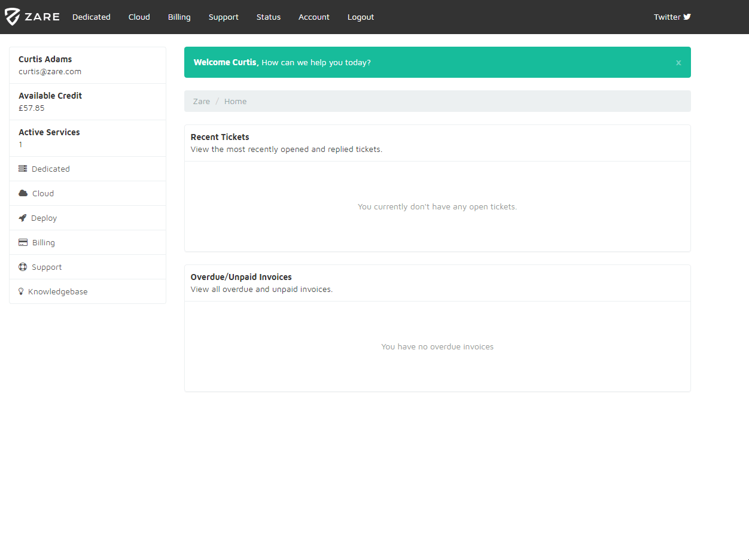
Task: Open Support in the top navigation
Action: click(224, 17)
